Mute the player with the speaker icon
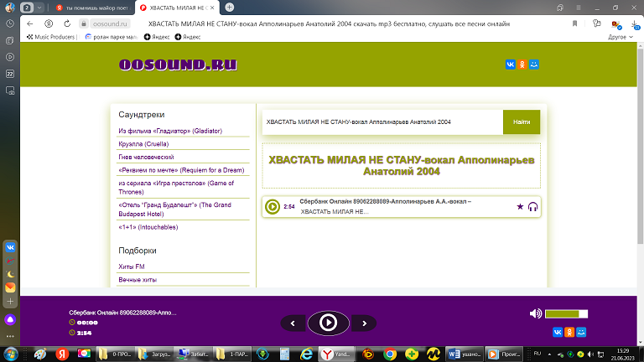Screen dimensions: 644x362 [535, 314]
